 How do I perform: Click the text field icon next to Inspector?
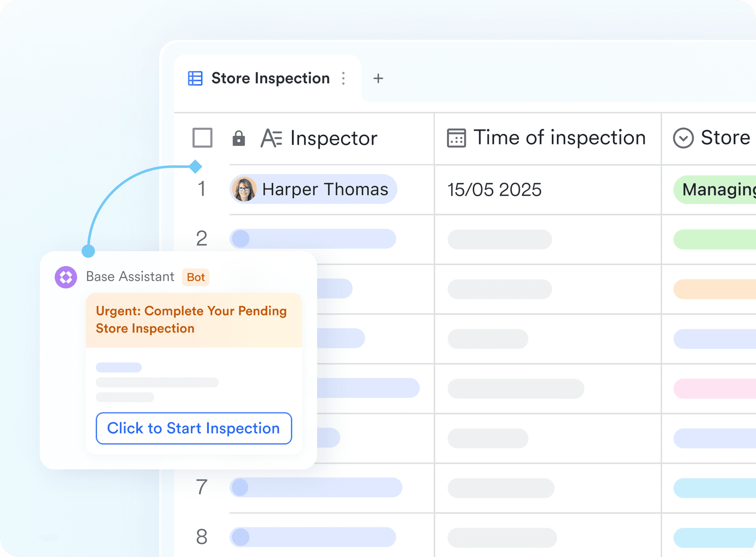[271, 138]
